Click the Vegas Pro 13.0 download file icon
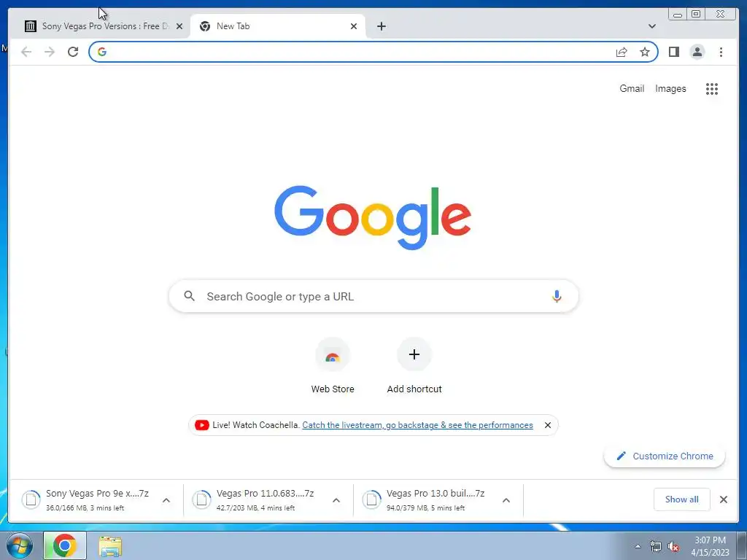Viewport: 747px width, 560px height. click(x=371, y=499)
